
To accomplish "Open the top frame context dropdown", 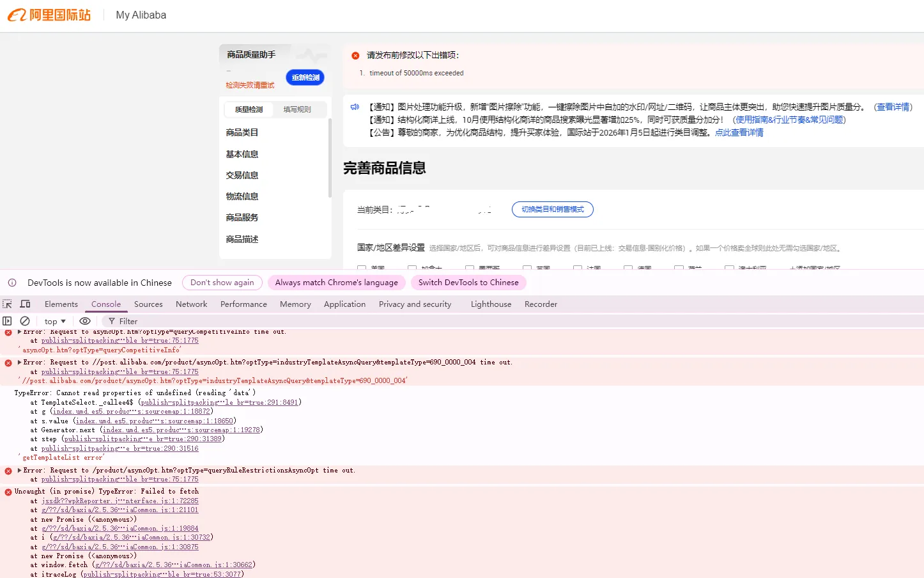I will tap(54, 321).
